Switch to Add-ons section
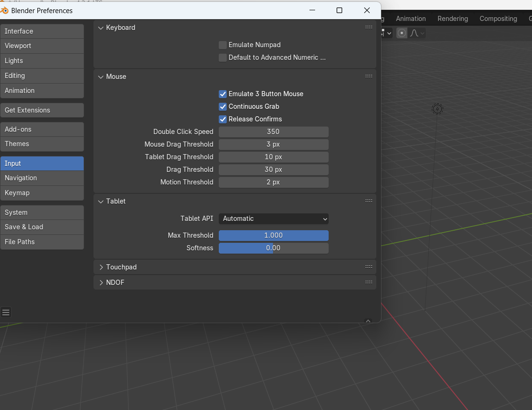Viewport: 532px width, 410px height. point(42,129)
